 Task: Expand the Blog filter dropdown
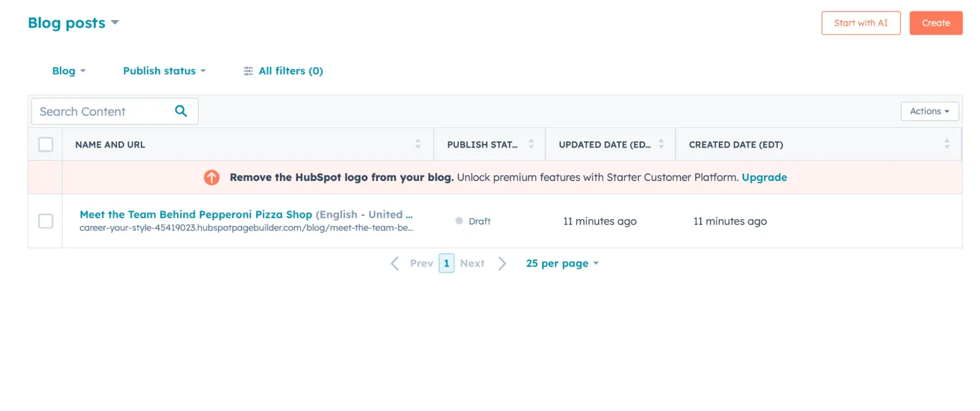(x=69, y=71)
